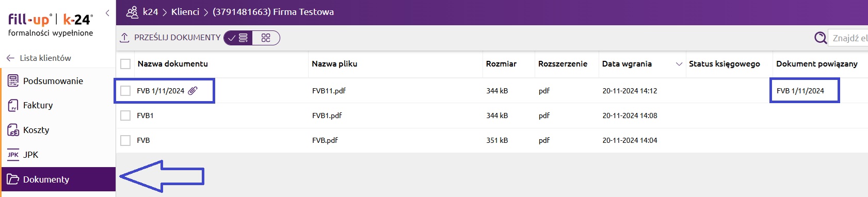Click the upload arrow icon
Screen dimensions: 868x197
tap(124, 38)
